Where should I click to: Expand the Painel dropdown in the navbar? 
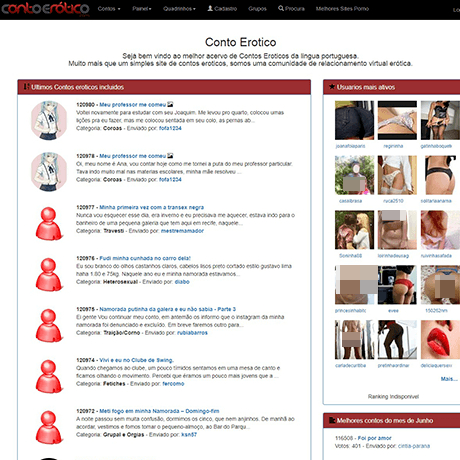[x=142, y=9]
